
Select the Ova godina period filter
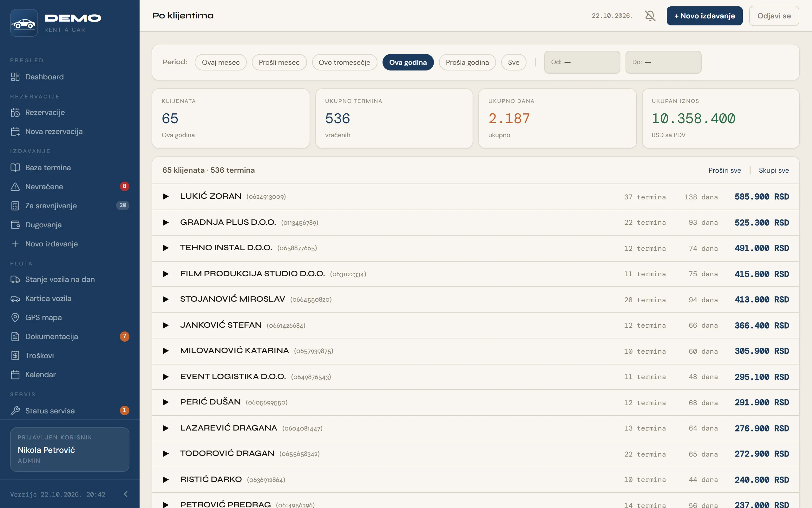click(408, 62)
